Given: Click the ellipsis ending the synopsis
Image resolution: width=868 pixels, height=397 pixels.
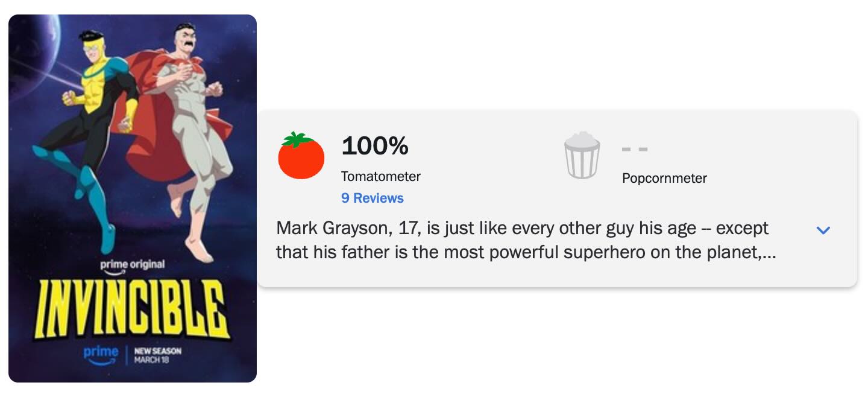Looking at the screenshot, I should pos(769,254).
